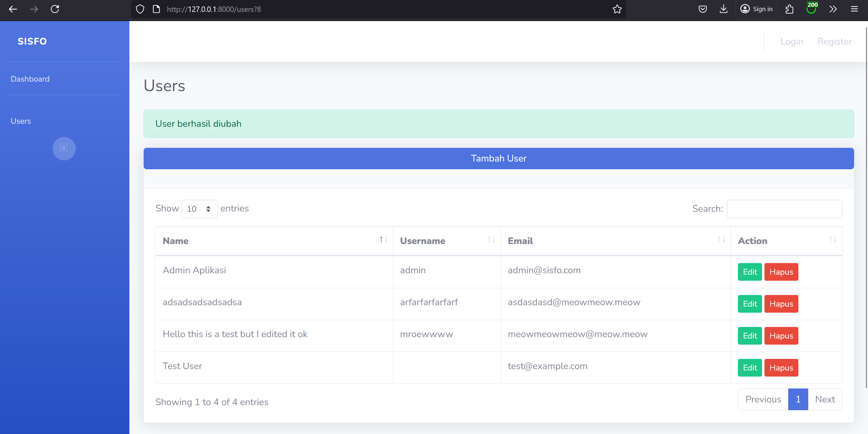The image size is (868, 434).
Task: Open Firefox hamburger application menu
Action: pos(854,9)
